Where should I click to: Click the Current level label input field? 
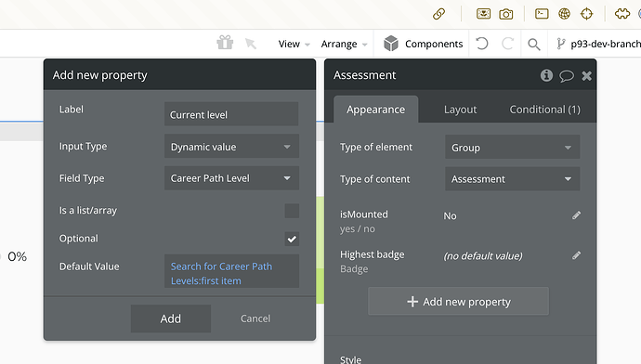[x=231, y=114]
